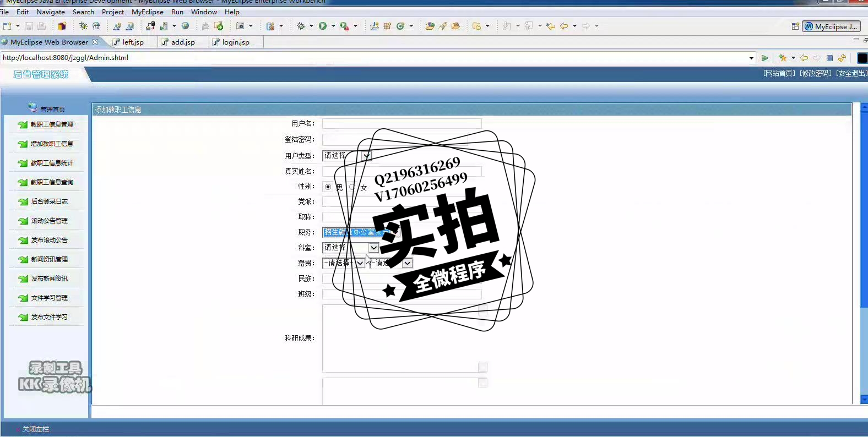Click the 科研成果 text area
Image resolution: width=868 pixels, height=437 pixels.
pyautogui.click(x=405, y=338)
